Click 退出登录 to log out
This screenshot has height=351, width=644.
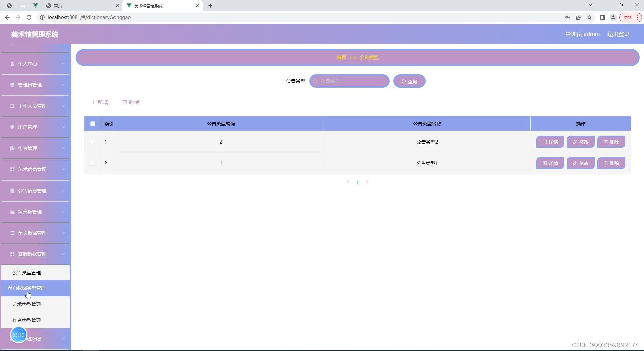point(618,34)
